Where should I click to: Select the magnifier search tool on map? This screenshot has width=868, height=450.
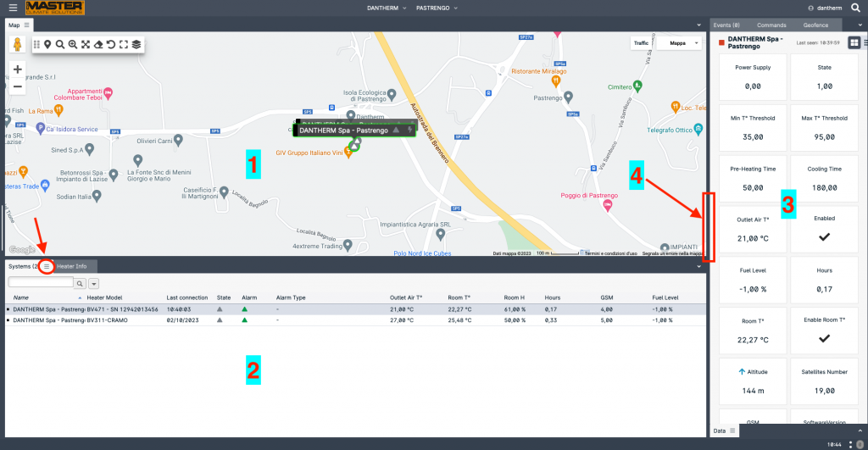pyautogui.click(x=60, y=44)
